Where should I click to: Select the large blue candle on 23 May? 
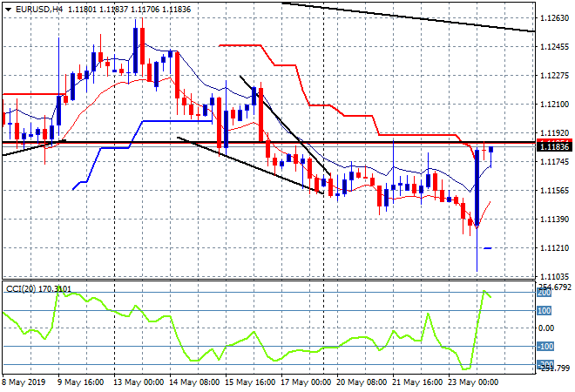point(477,187)
